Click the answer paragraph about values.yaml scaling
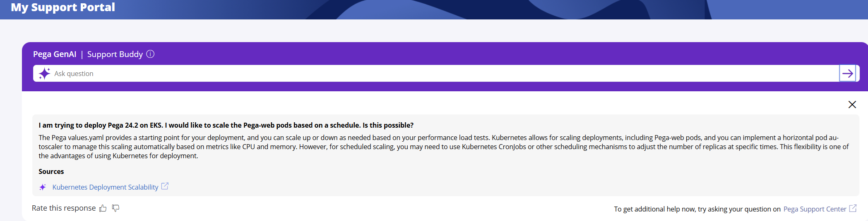 414,147
